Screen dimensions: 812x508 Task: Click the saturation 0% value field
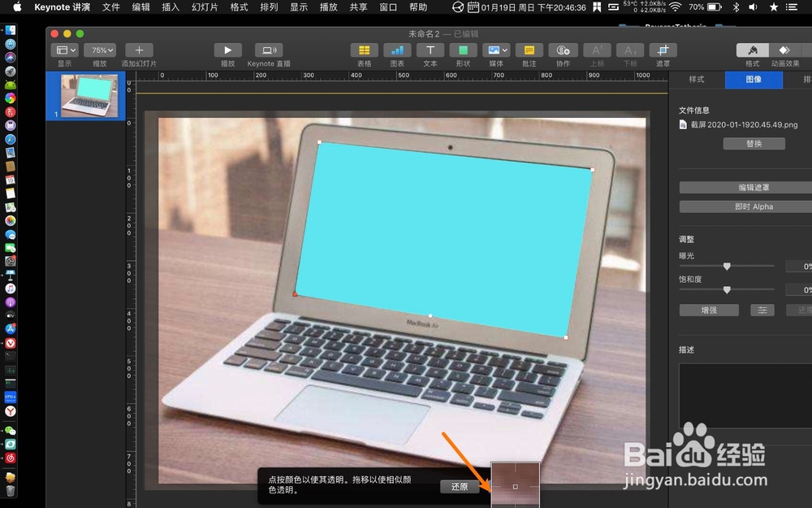[799, 290]
